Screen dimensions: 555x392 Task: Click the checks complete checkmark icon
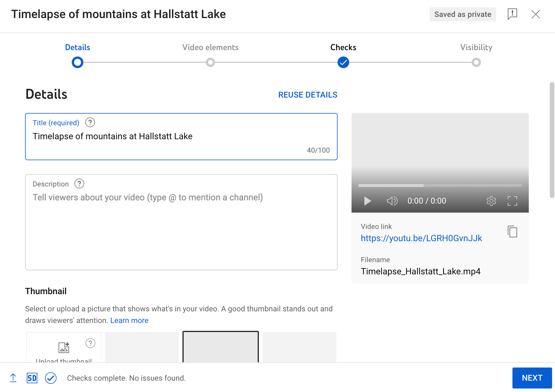(x=51, y=378)
